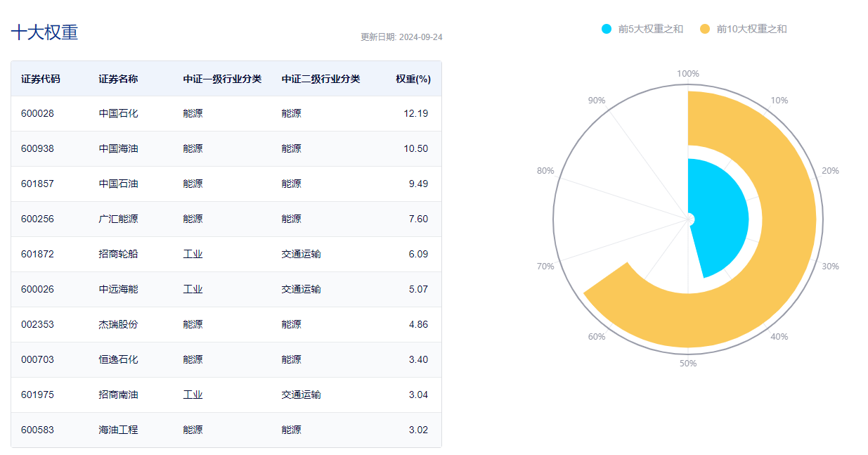Click the weight value 7.60
Screen dimensions: 868x455
pyautogui.click(x=418, y=219)
